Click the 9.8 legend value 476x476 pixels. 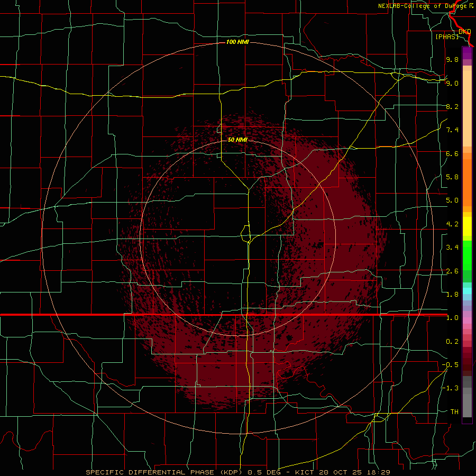pos(452,59)
